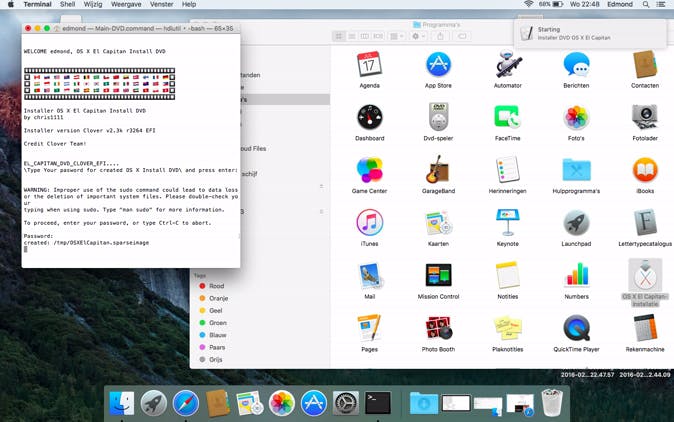Open Notification Center in the menu bar
The width and height of the screenshot is (674, 422).
click(x=662, y=4)
